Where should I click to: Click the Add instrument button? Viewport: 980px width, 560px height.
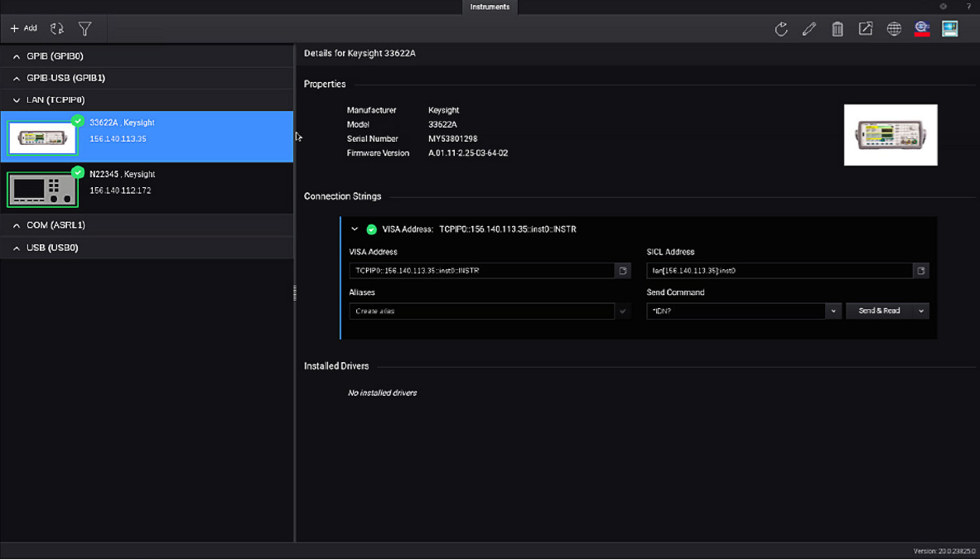[24, 28]
